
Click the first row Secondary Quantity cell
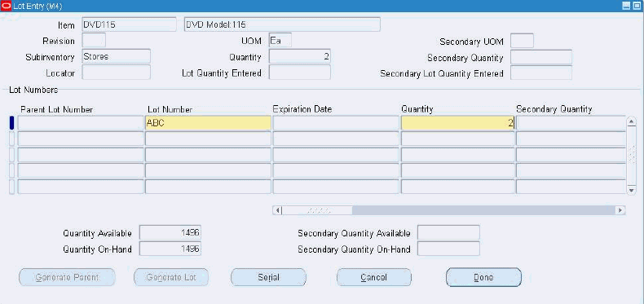tap(571, 123)
